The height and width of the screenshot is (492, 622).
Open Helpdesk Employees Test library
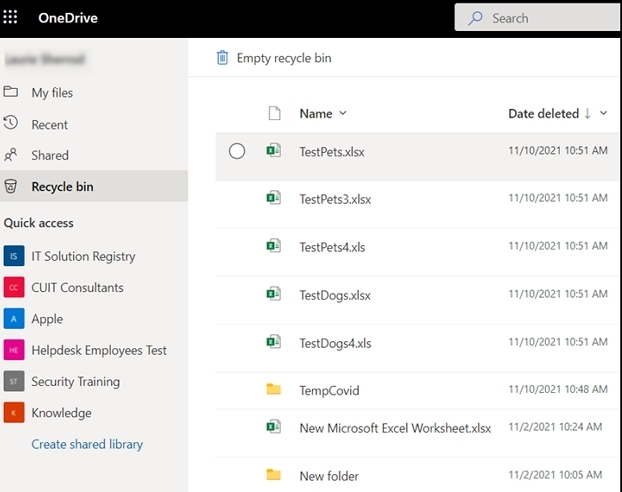coord(99,350)
